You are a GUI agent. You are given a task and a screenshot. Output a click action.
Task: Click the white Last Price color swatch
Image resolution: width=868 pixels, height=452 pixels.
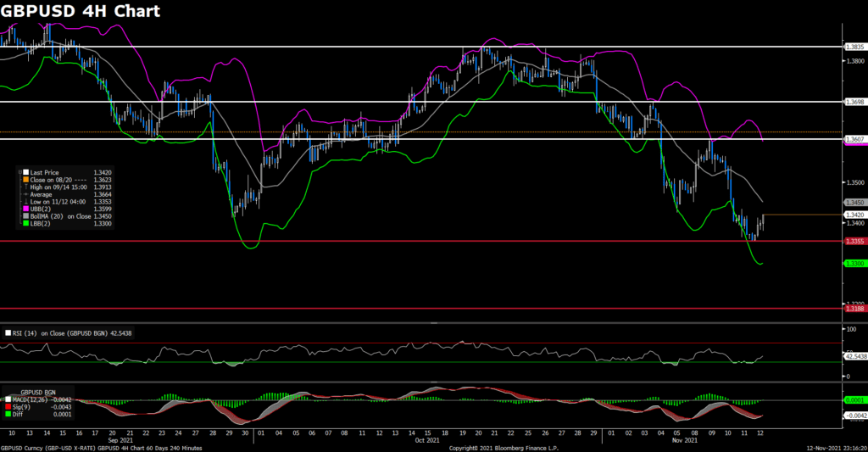25,173
